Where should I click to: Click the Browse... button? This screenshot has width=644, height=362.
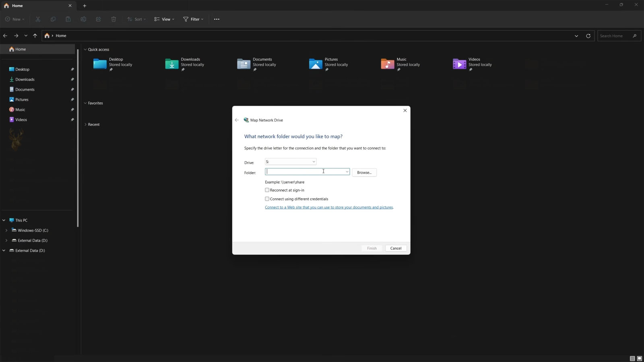(364, 172)
